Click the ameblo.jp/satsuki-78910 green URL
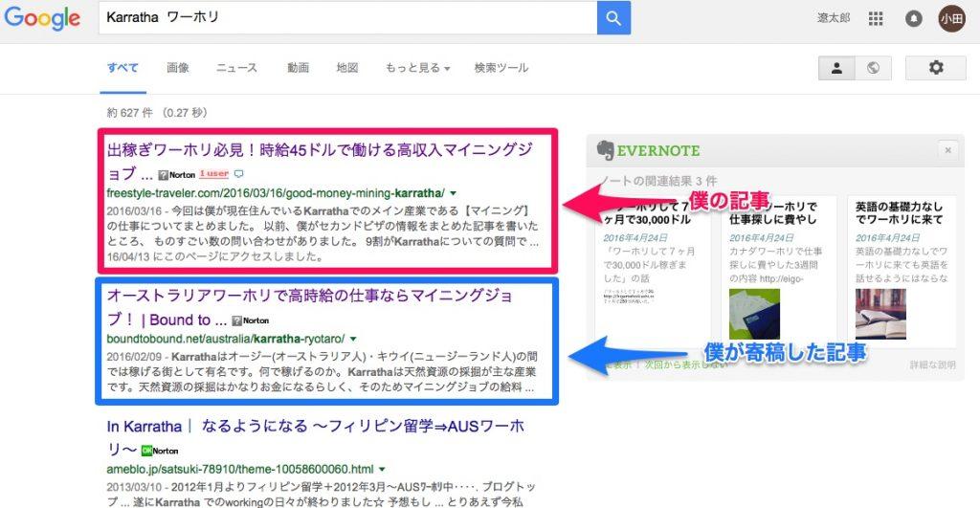 coord(240,470)
